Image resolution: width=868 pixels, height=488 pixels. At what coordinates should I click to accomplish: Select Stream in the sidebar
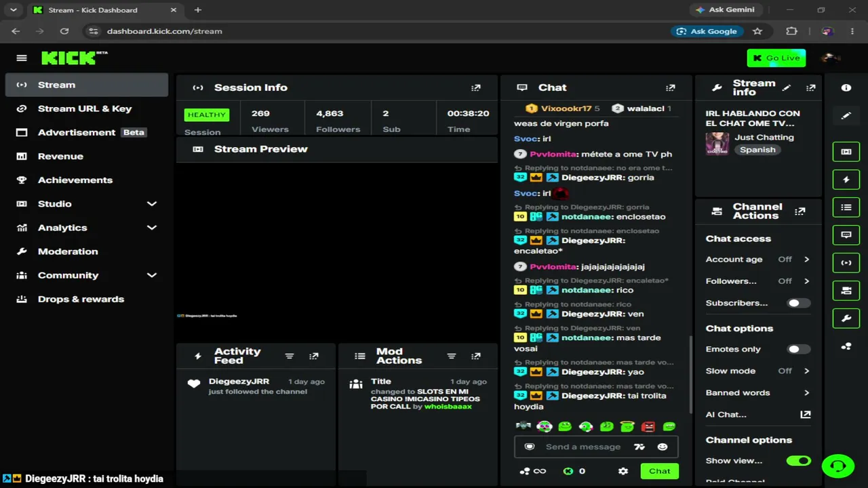pyautogui.click(x=87, y=85)
